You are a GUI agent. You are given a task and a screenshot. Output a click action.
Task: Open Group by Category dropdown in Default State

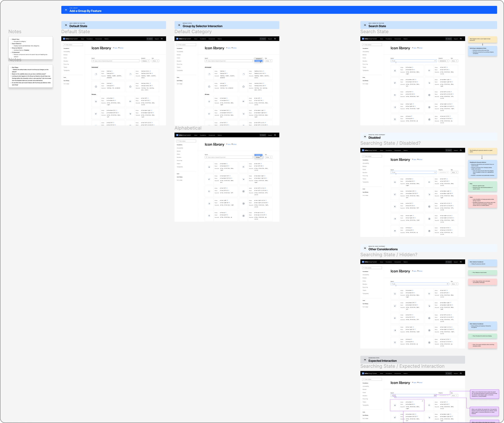point(146,61)
